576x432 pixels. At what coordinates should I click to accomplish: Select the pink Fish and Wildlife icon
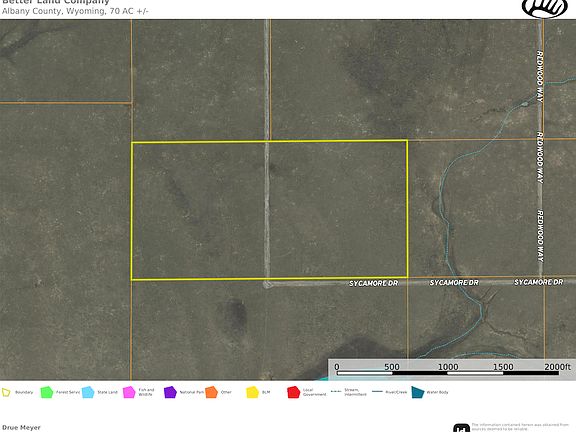129,392
